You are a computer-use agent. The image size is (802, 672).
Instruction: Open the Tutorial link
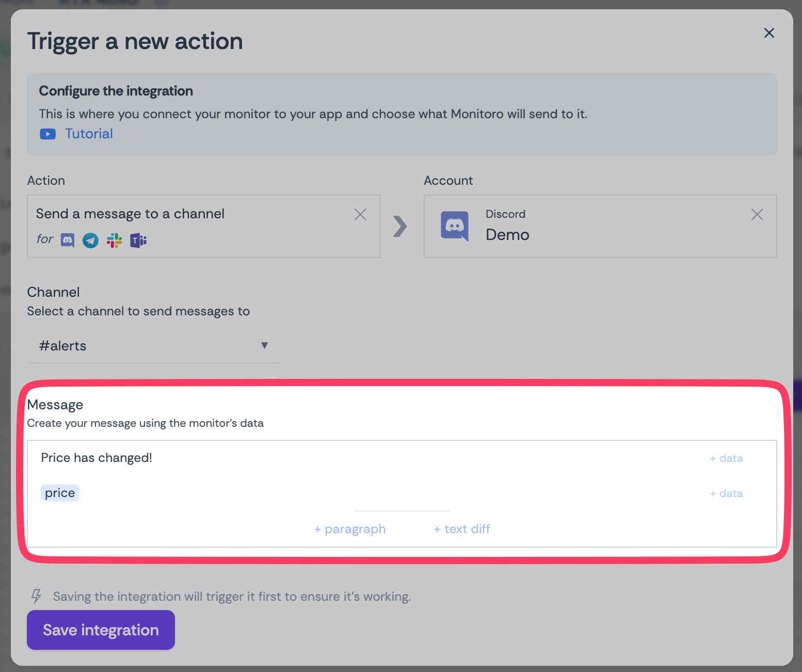tap(89, 134)
